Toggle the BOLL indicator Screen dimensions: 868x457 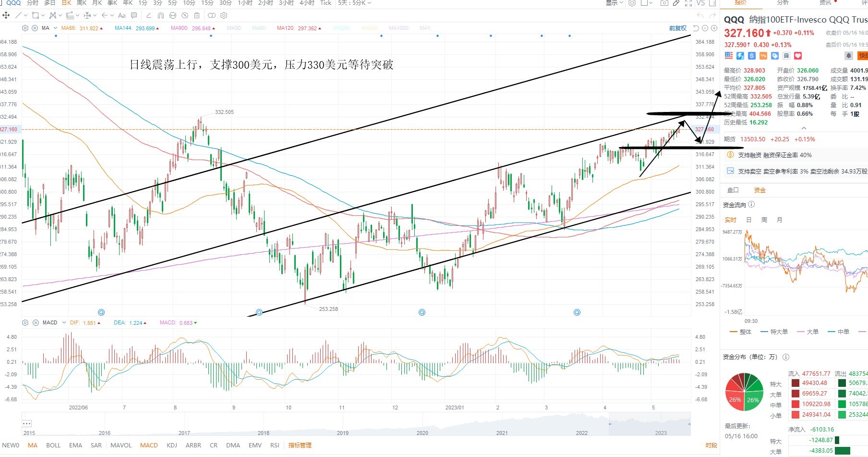point(53,445)
